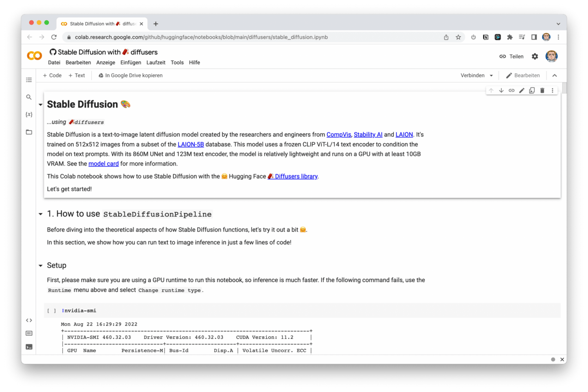Screen dimensions: 588x392
Task: Click the GitHub icon beside notebook title
Action: click(53, 52)
